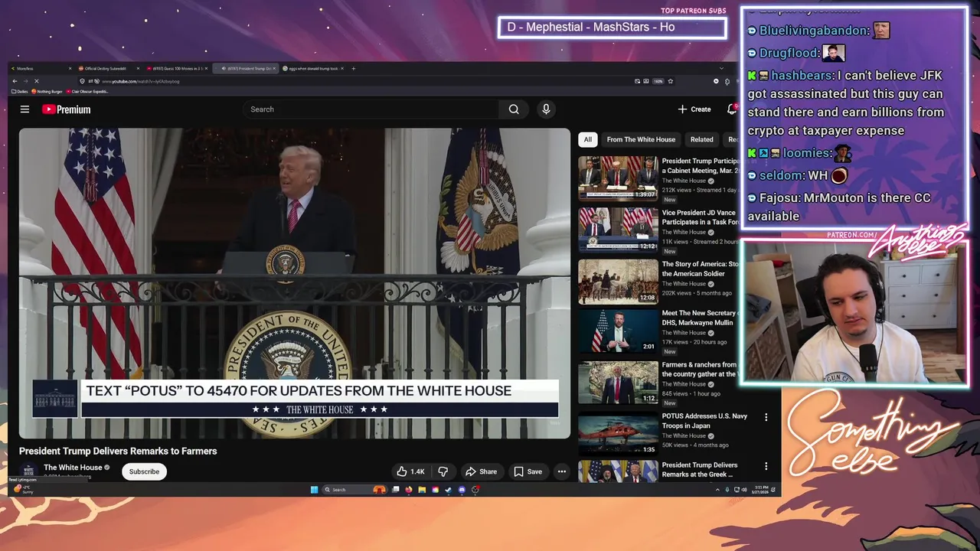The image size is (980, 551).
Task: Open menu for POTUS Addresses U.S. Navy video
Action: click(766, 417)
